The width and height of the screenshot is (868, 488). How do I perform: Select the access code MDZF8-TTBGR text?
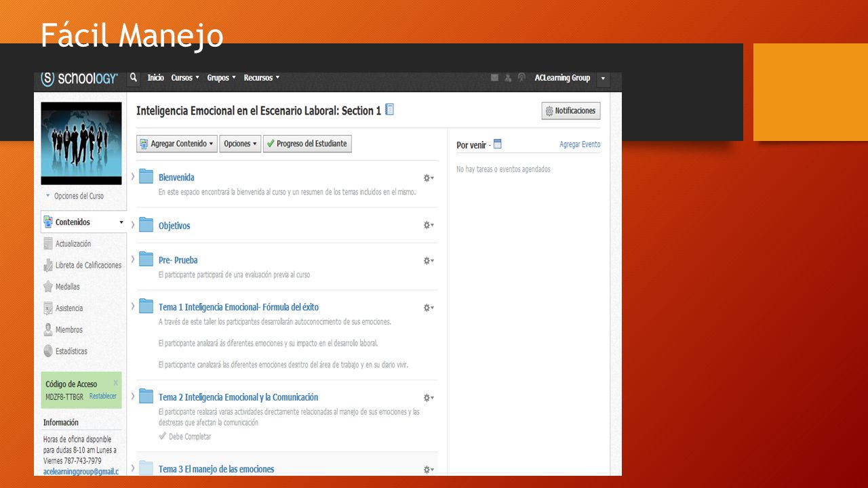coord(64,396)
